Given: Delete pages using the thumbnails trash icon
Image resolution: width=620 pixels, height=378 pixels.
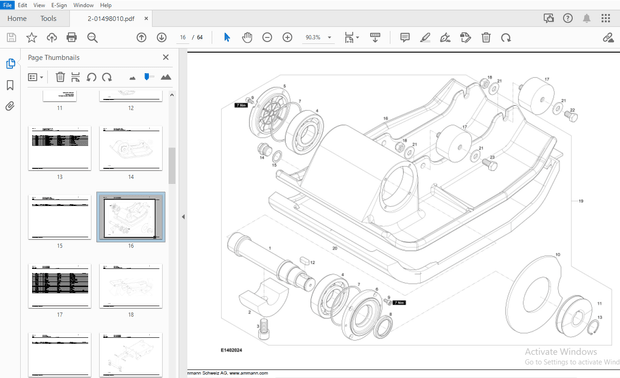Looking at the screenshot, I should 60,77.
